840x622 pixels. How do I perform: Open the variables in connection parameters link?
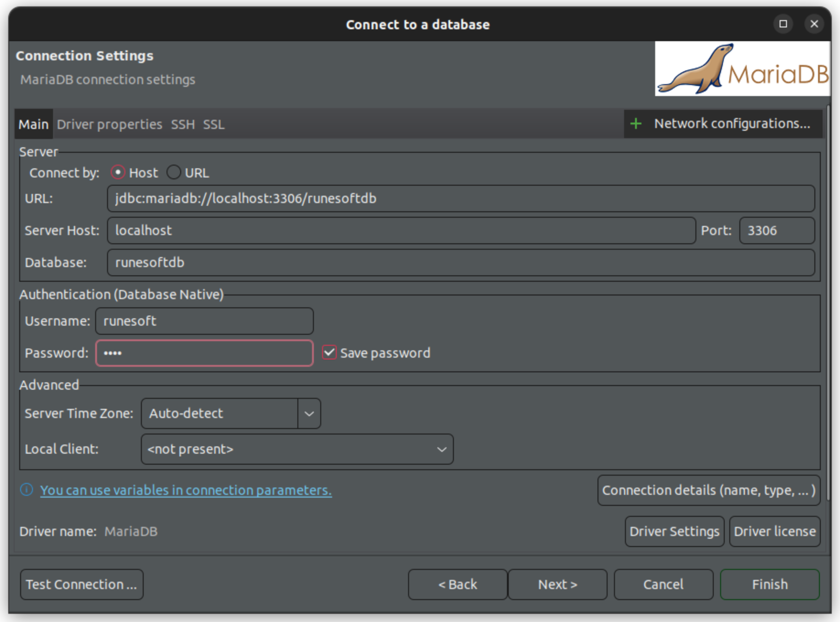click(x=186, y=490)
